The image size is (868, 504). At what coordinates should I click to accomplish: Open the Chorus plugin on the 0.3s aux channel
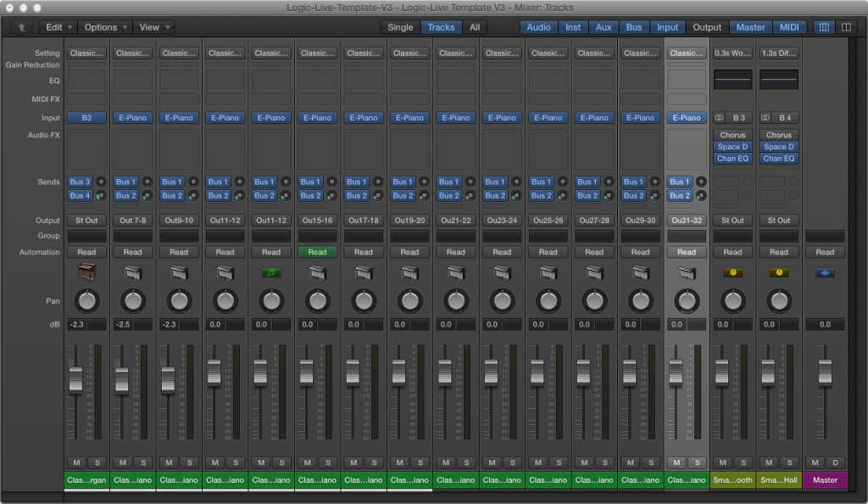(732, 134)
